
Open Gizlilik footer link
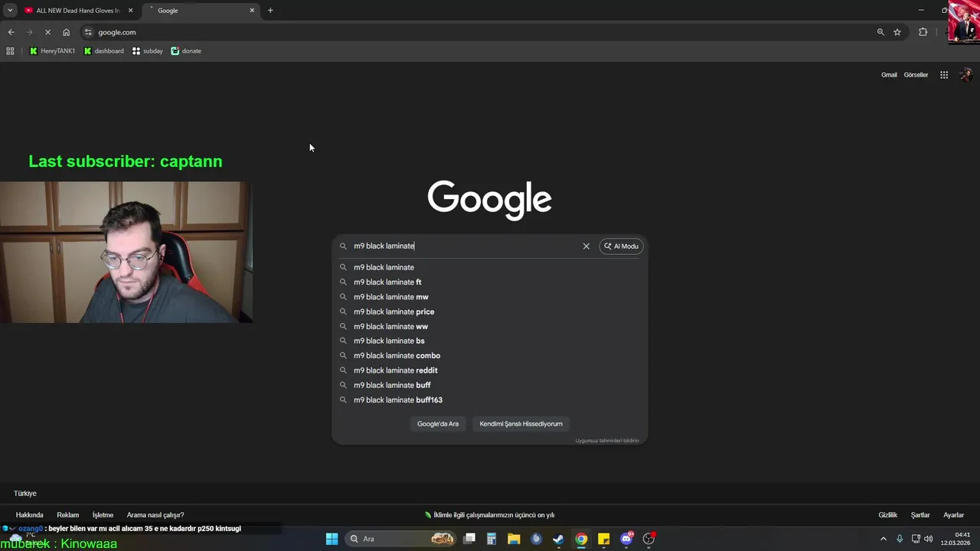(x=887, y=515)
